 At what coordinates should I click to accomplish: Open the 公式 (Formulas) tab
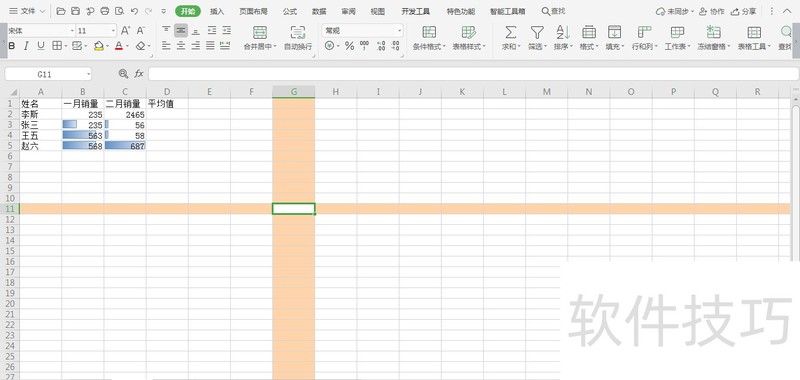click(290, 11)
